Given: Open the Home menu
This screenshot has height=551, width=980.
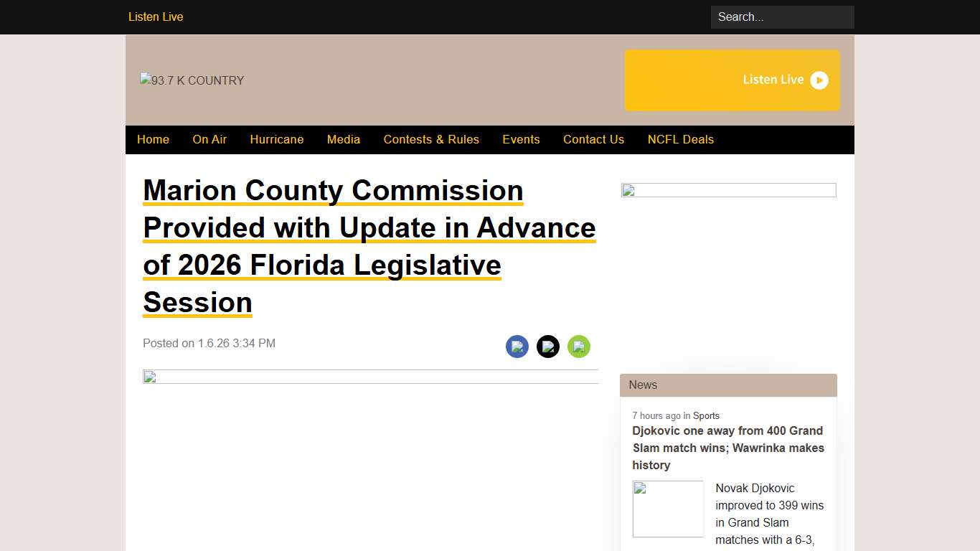Looking at the screenshot, I should (153, 139).
